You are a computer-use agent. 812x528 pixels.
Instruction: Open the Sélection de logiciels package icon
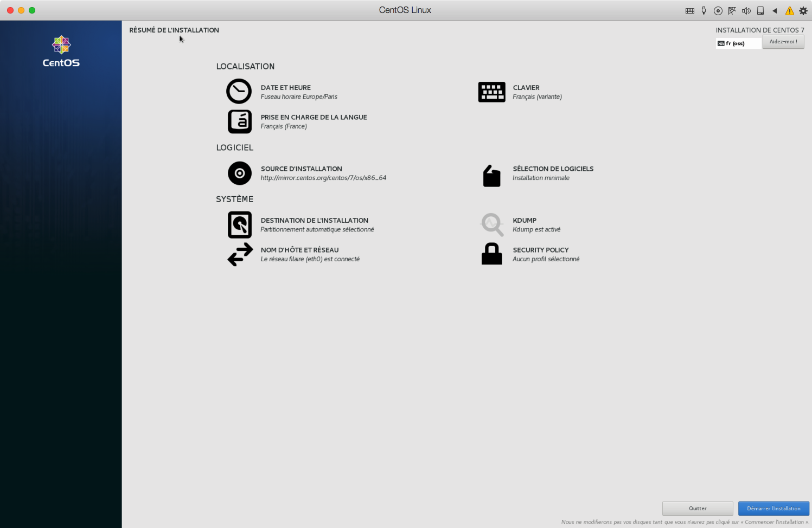(491, 176)
